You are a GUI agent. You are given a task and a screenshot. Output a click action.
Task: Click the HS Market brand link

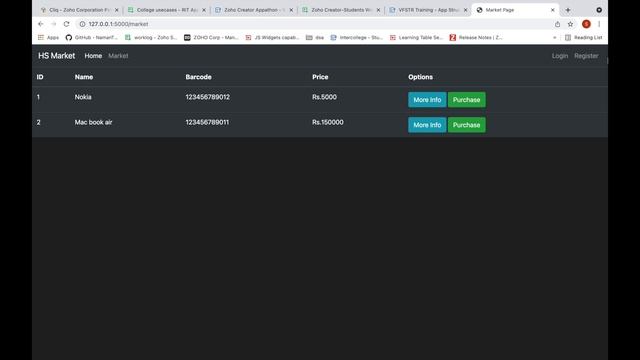pos(56,56)
